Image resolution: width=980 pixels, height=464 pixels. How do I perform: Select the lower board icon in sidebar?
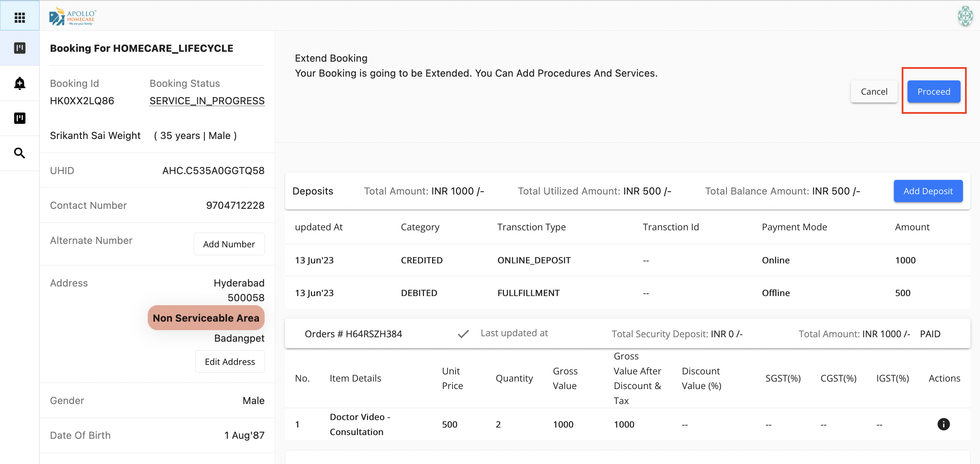point(19,118)
